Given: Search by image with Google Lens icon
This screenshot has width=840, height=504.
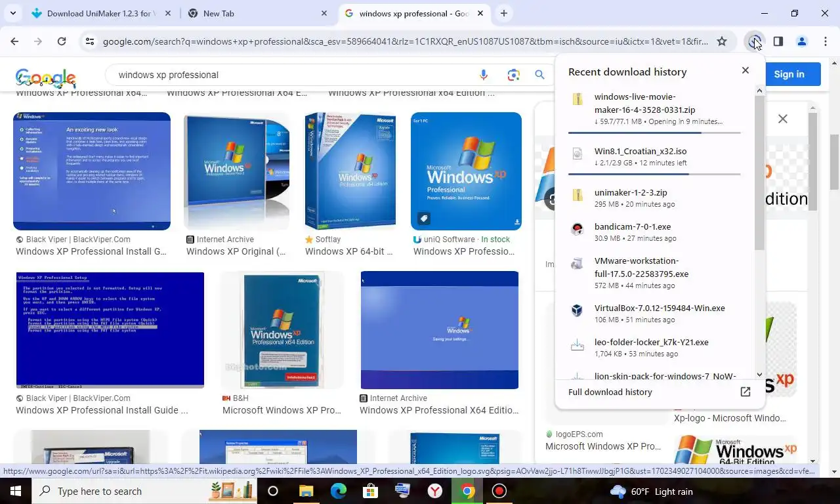Looking at the screenshot, I should 513,75.
